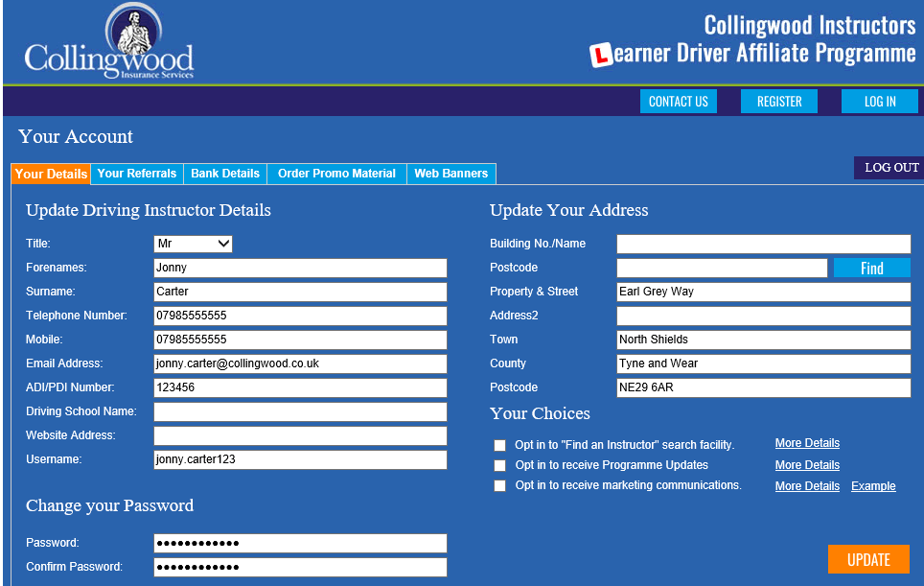
Task: Open More Details for Programme Updates
Action: tap(807, 464)
